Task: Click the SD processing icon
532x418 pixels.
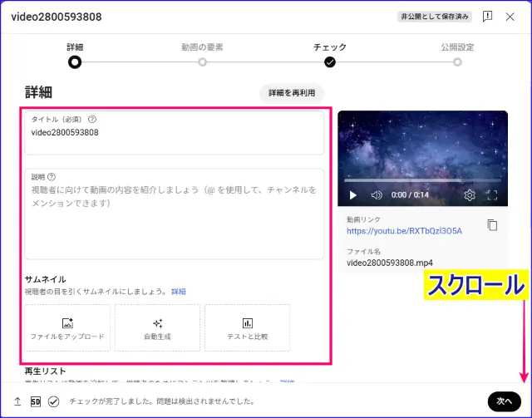Action: (x=36, y=401)
